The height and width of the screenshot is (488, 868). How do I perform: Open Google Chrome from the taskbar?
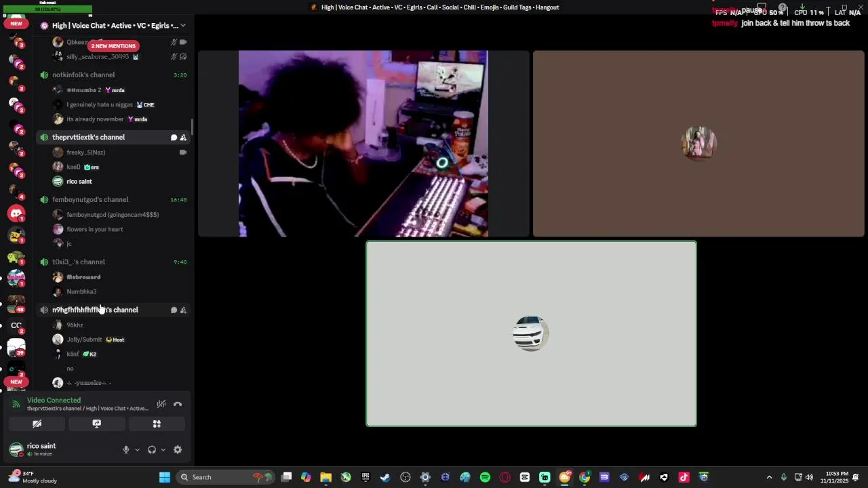(x=585, y=477)
